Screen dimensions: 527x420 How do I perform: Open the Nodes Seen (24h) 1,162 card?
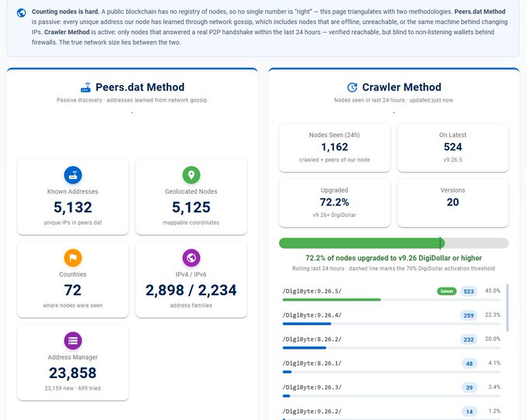pyautogui.click(x=335, y=148)
